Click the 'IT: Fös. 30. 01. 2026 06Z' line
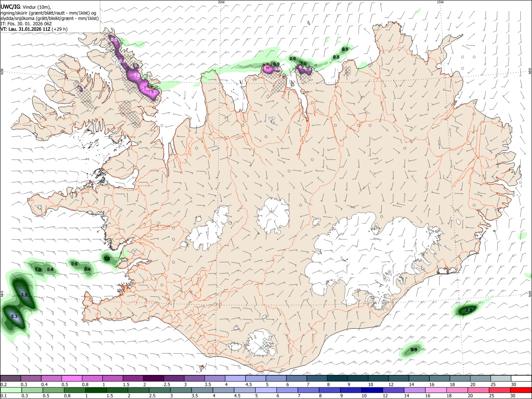The height and width of the screenshot is (399, 532). pos(26,24)
